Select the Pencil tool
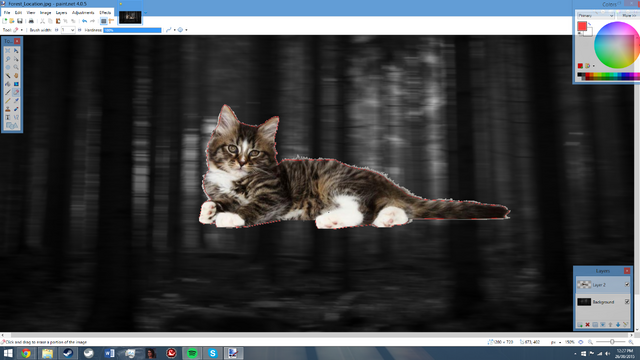 [x=8, y=101]
